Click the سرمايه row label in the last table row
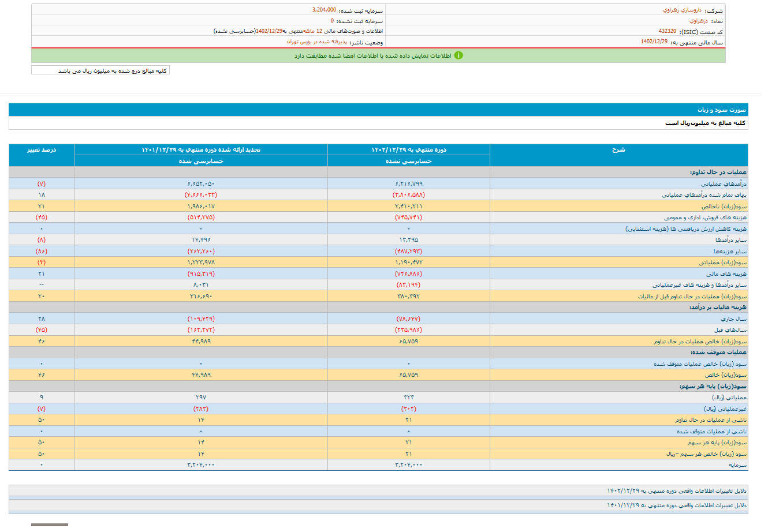Screen dimensions: 768x532 point(737,465)
